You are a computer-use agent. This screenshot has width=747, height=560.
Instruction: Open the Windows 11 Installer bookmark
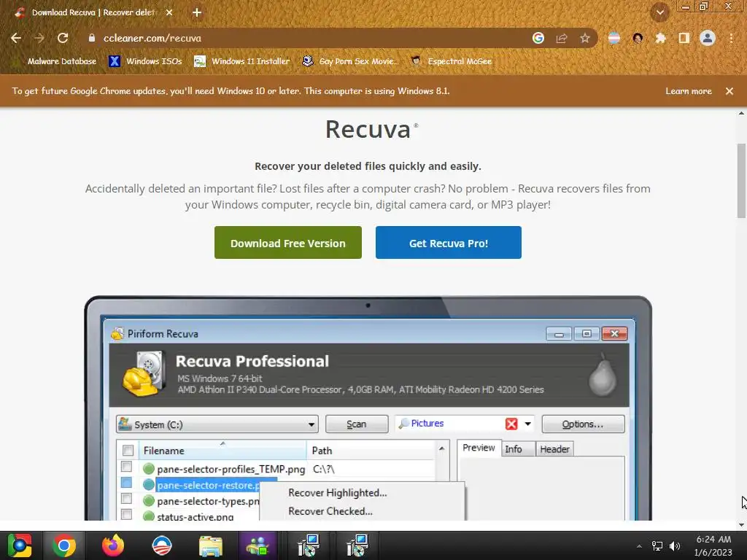[x=242, y=61]
